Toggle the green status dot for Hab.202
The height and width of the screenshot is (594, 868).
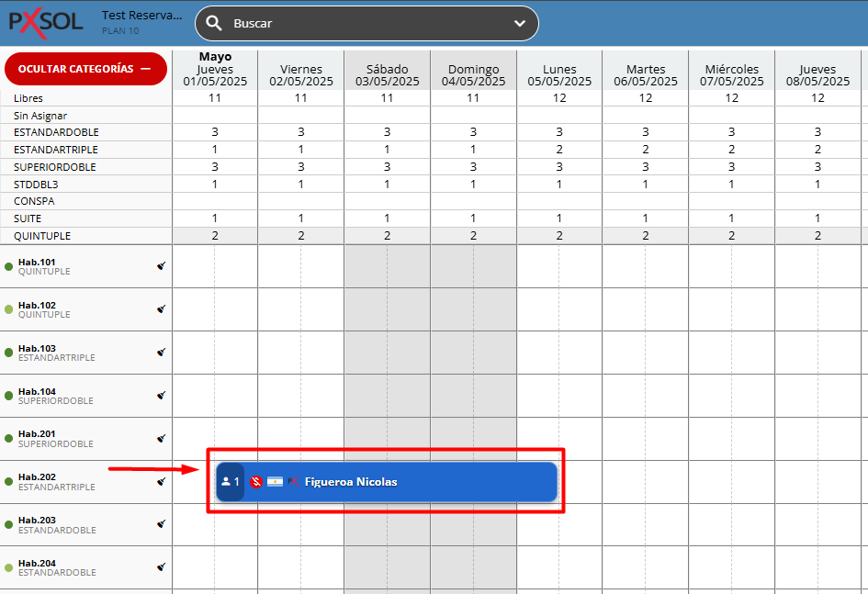click(9, 481)
